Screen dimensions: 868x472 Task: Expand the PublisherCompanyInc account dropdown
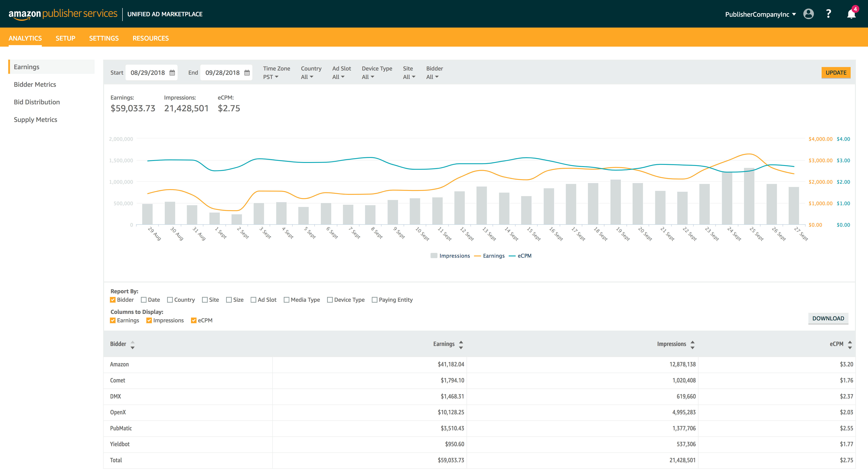point(760,14)
